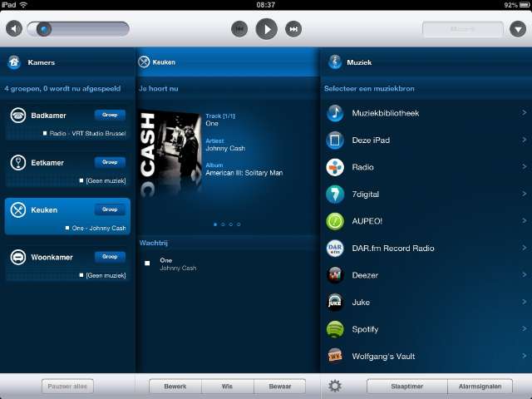Skip to the previous track
The height and width of the screenshot is (399, 532).
tap(239, 29)
